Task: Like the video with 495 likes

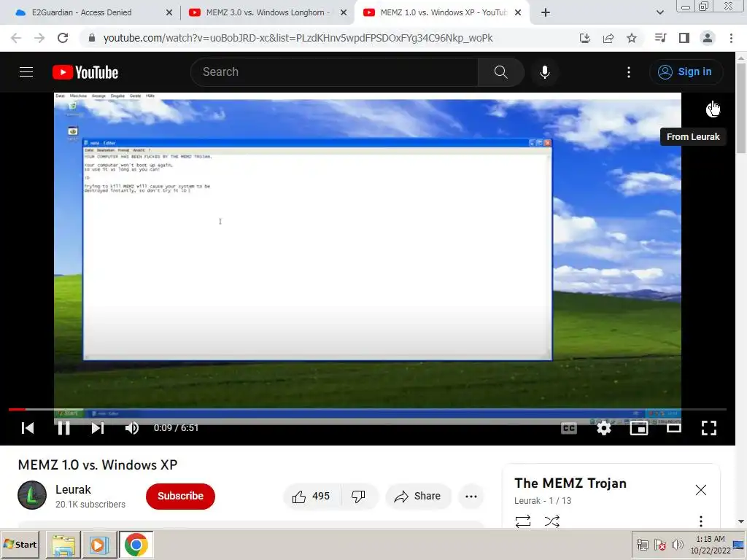Action: coord(311,496)
